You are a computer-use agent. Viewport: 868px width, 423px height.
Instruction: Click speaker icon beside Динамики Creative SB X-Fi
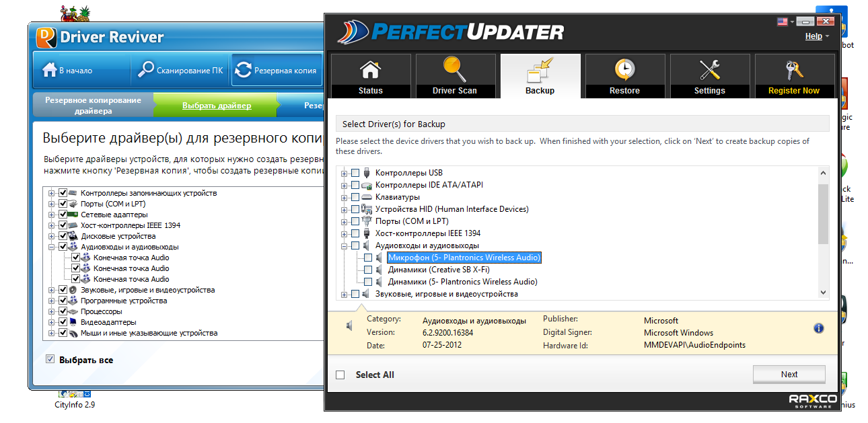[379, 270]
